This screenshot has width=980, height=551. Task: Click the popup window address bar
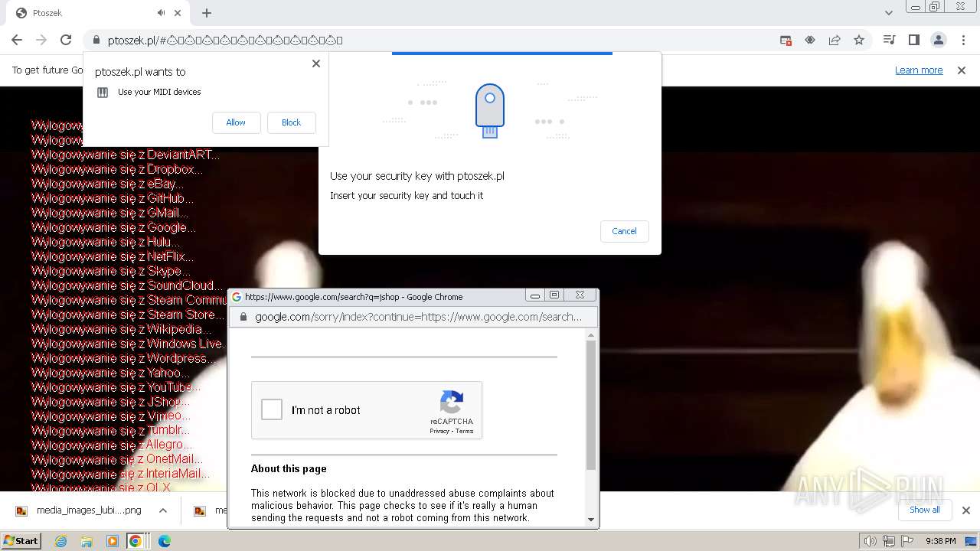(x=413, y=317)
